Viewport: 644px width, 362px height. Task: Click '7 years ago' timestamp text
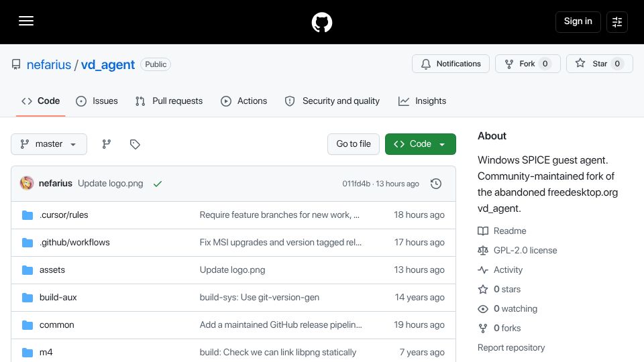tap(422, 353)
